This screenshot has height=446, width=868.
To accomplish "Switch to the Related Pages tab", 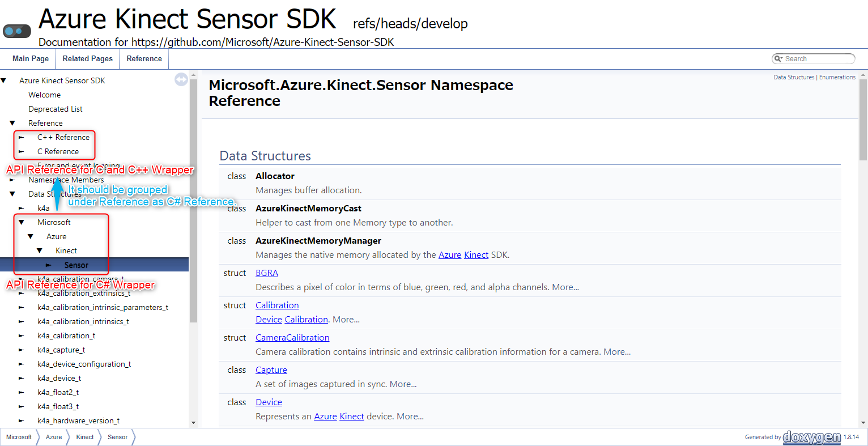I will point(87,58).
